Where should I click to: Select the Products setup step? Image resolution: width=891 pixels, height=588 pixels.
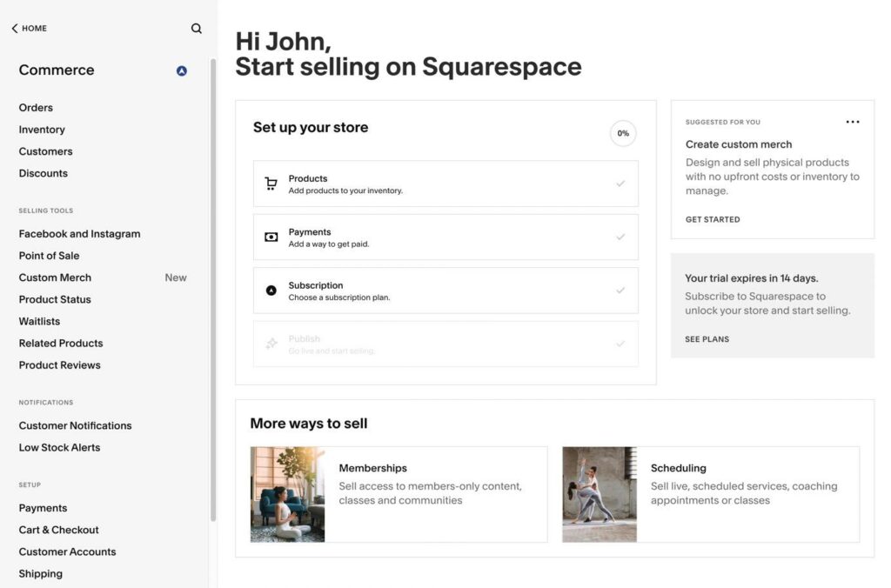pyautogui.click(x=445, y=184)
